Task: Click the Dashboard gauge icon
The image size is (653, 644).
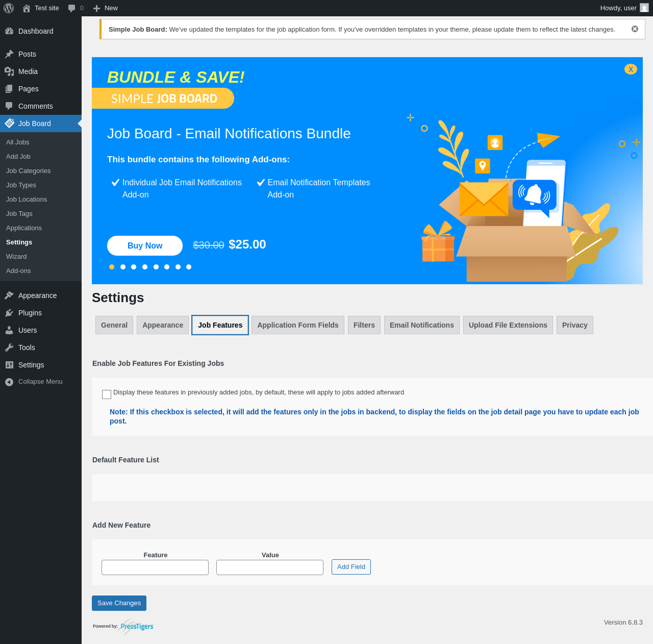Action: [x=9, y=31]
